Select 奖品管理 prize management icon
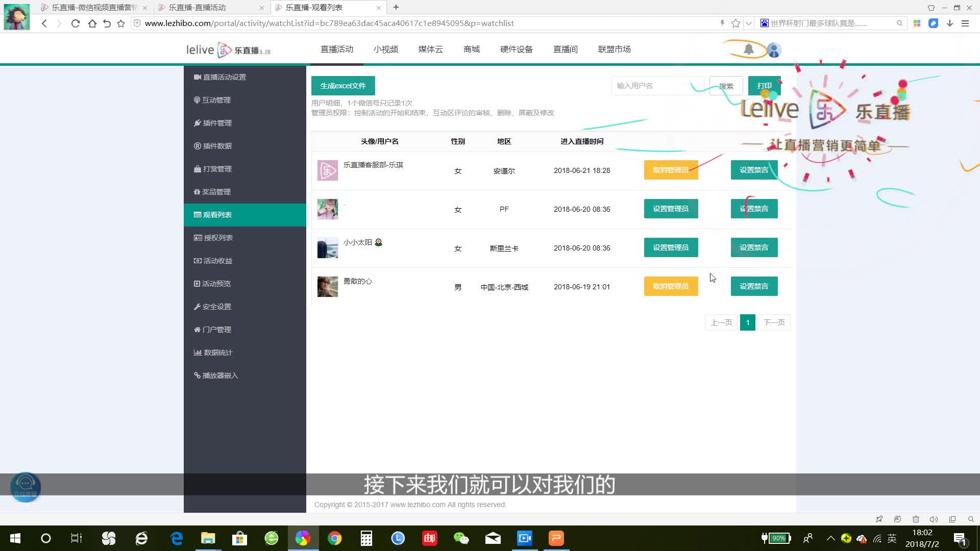 point(198,191)
